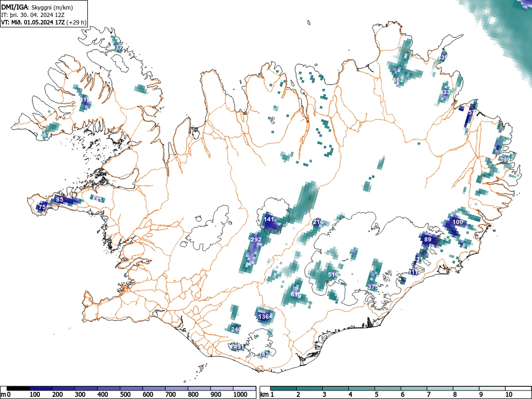Click the '433' map label
Viewport: 532px width, 399px height.
(445, 92)
